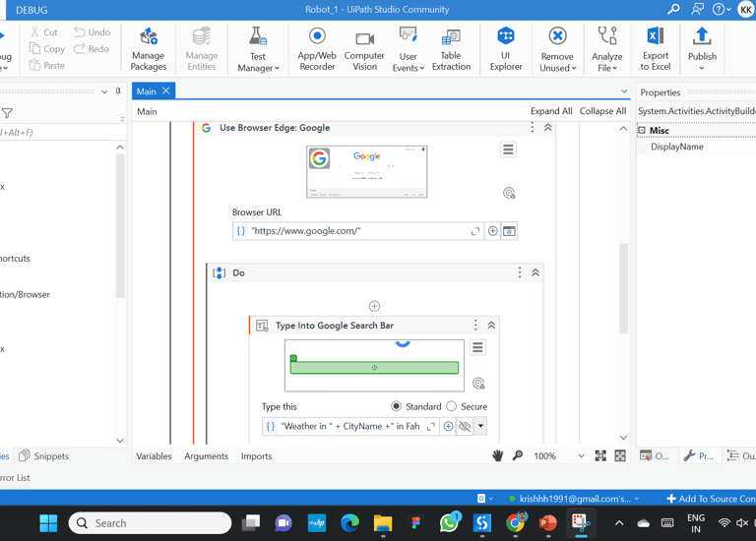756x541 pixels.
Task: Open hamburger menu beside search bar screenshot
Action: pos(477,347)
